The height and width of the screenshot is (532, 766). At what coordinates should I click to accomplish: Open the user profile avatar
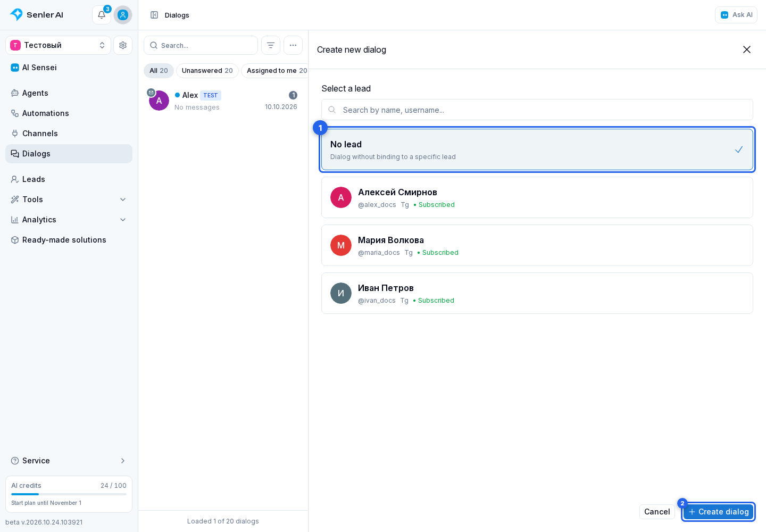pyautogui.click(x=123, y=15)
